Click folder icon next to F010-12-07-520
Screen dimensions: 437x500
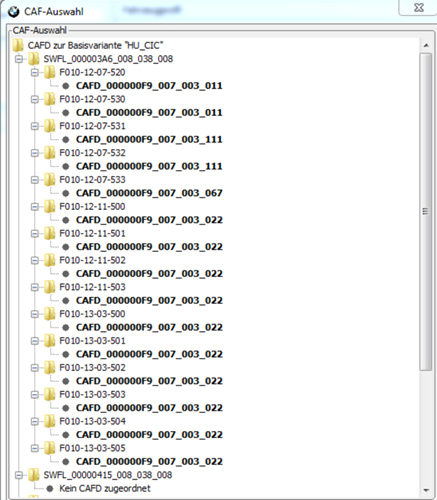pyautogui.click(x=49, y=72)
